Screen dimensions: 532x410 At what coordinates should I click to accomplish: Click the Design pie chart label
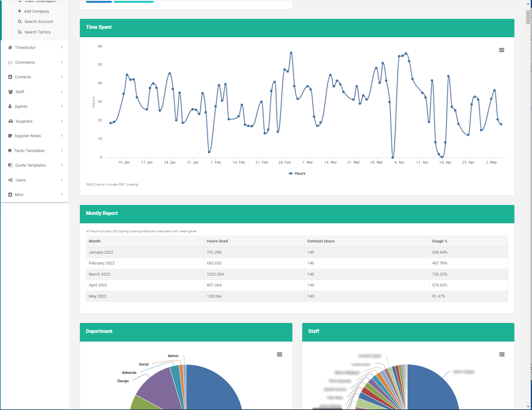(x=123, y=381)
